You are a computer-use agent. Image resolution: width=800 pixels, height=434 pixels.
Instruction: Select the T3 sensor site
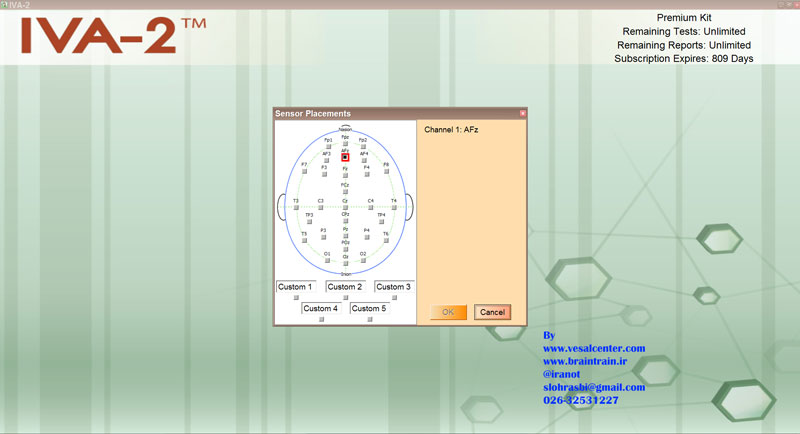[296, 207]
